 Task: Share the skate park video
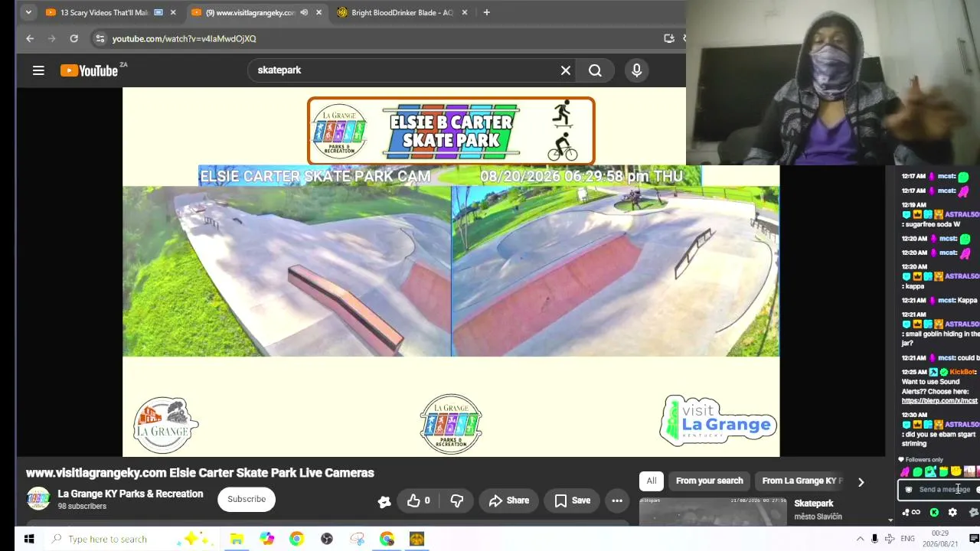point(509,500)
